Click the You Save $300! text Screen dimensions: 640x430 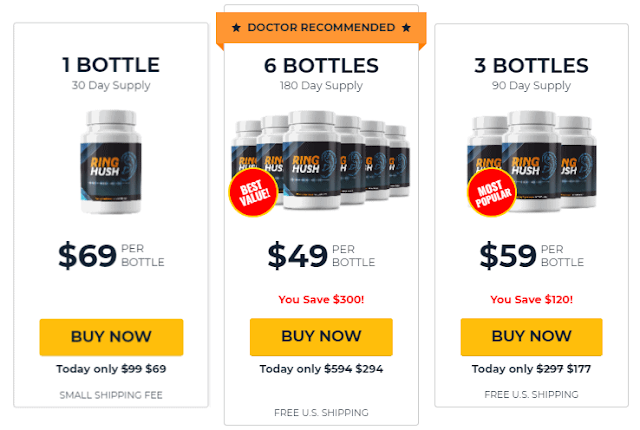(321, 299)
